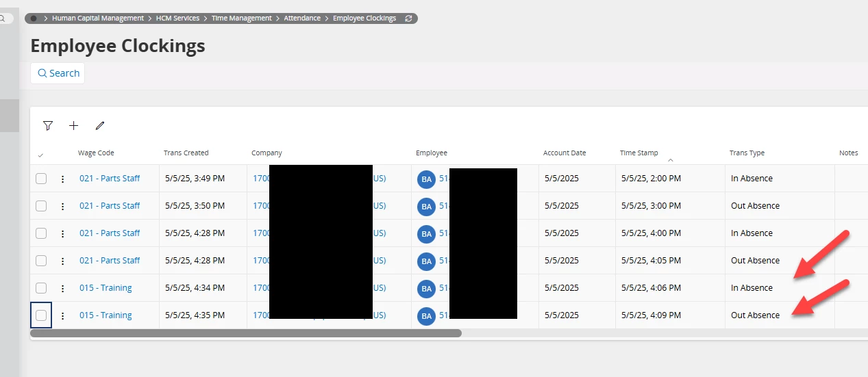
Task: Go to Attendance breadcrumb
Action: (302, 18)
